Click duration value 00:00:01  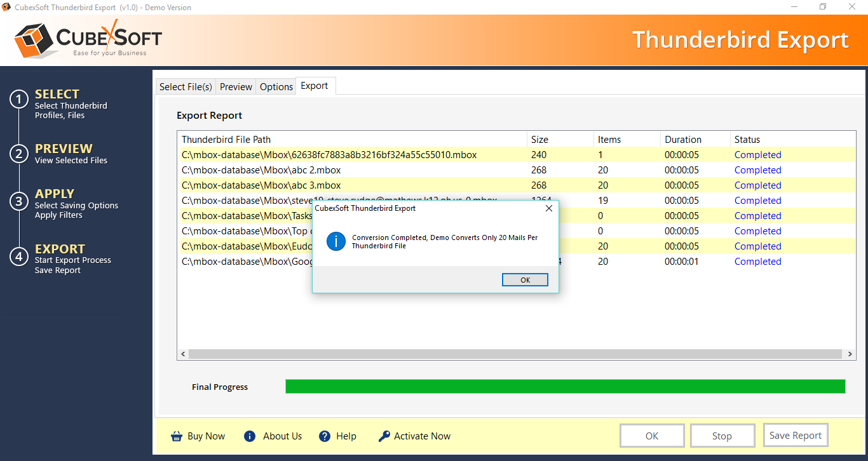(x=682, y=262)
